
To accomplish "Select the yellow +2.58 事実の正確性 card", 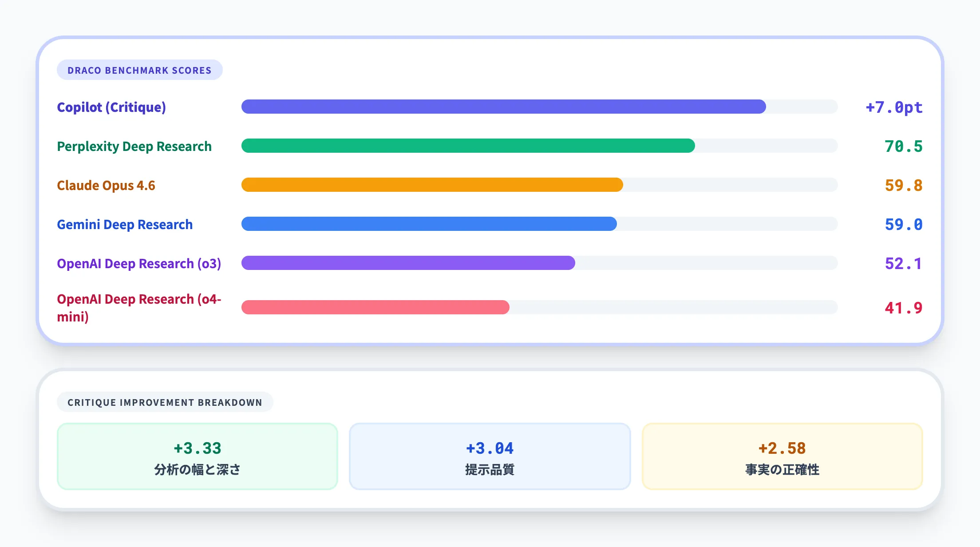I will point(782,456).
